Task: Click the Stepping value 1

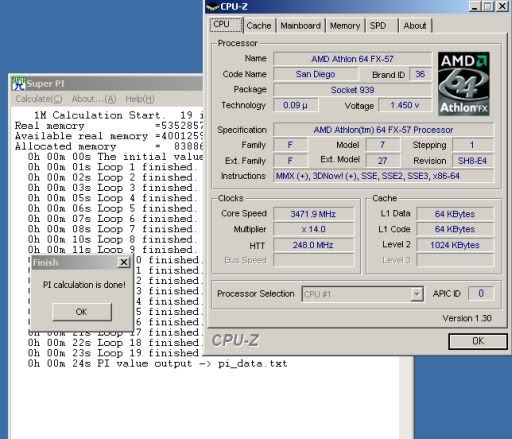Action: [472, 145]
